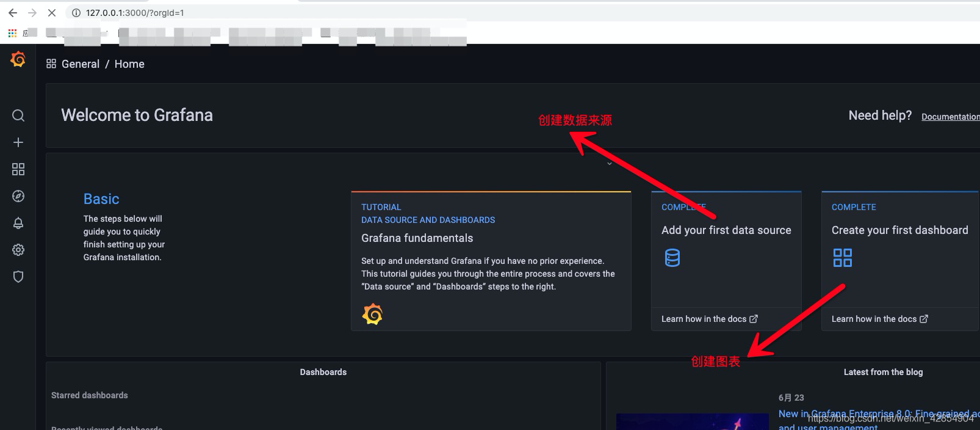Open the Create plus icon menu
Screen dimensions: 980x430
click(18, 142)
